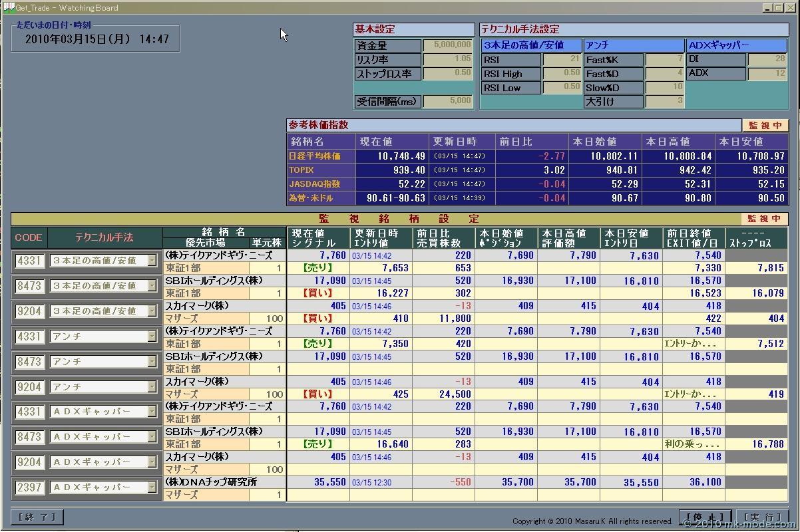Select the ADXギャッパー settings header
The width and height of the screenshot is (800, 532).
tap(737, 45)
